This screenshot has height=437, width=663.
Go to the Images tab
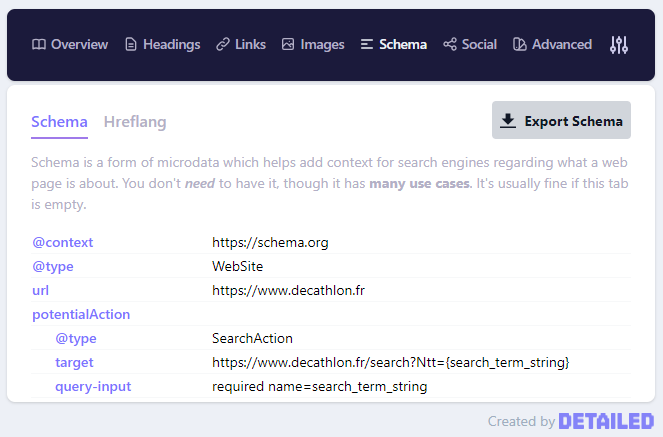313,44
